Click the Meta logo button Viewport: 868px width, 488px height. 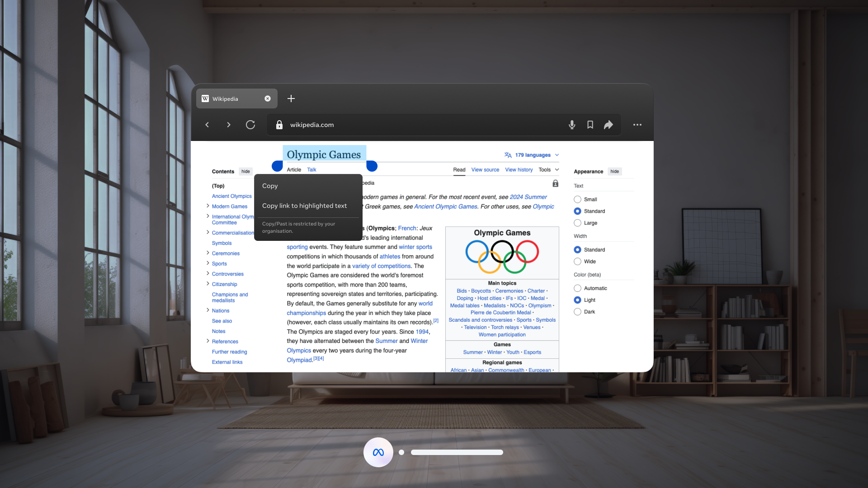378,452
